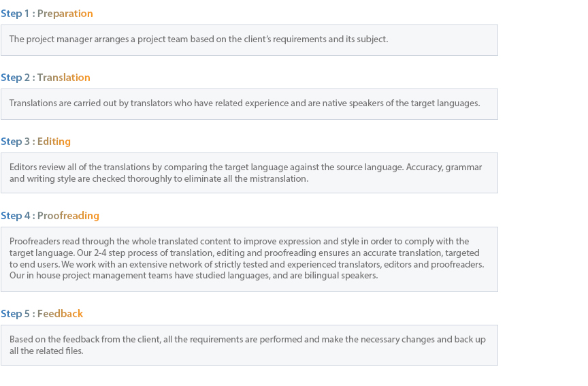Click the "Step 5" label

pyautogui.click(x=15, y=314)
